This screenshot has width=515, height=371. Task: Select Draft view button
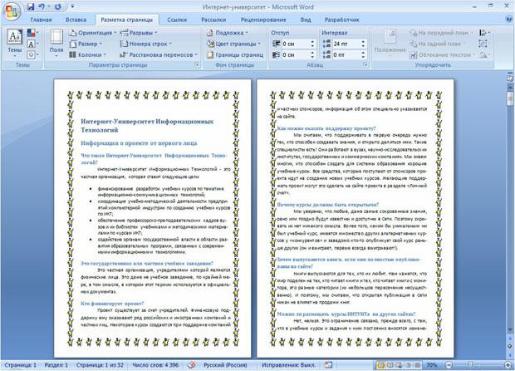(x=417, y=365)
